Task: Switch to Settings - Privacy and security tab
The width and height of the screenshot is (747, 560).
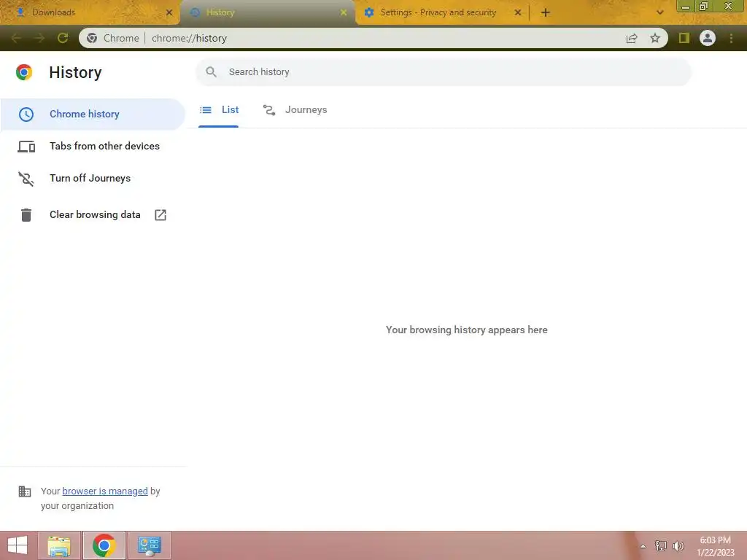Action: pyautogui.click(x=443, y=12)
